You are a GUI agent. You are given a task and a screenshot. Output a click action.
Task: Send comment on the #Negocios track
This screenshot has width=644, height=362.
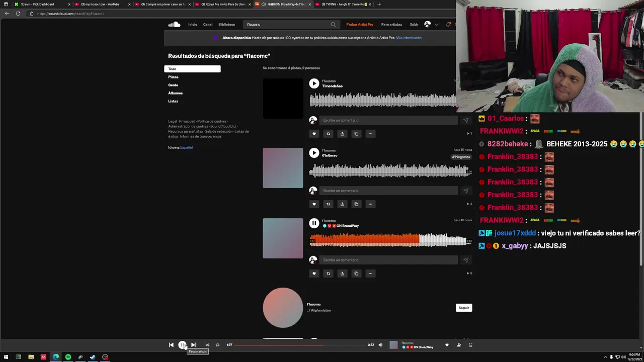pos(465,191)
